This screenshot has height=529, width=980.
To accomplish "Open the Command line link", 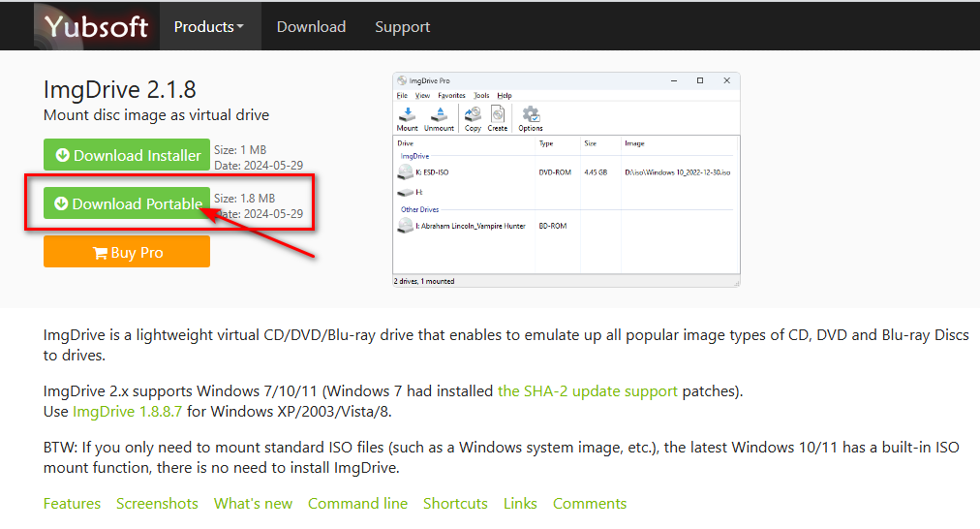I will (x=357, y=504).
